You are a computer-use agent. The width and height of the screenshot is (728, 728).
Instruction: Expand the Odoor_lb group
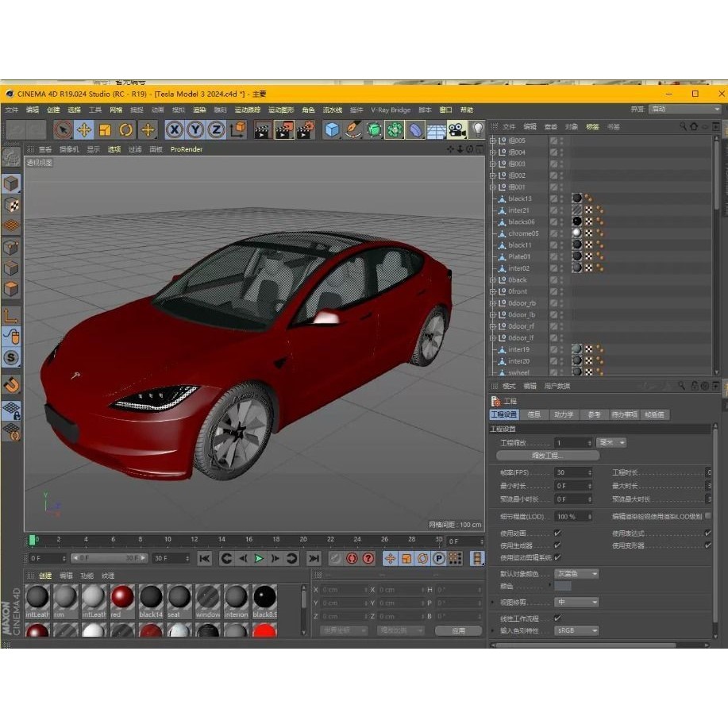pos(493,315)
